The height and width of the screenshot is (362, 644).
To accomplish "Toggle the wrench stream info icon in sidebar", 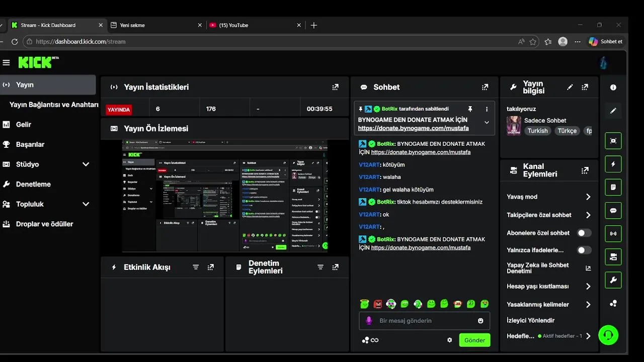I will click(x=613, y=280).
